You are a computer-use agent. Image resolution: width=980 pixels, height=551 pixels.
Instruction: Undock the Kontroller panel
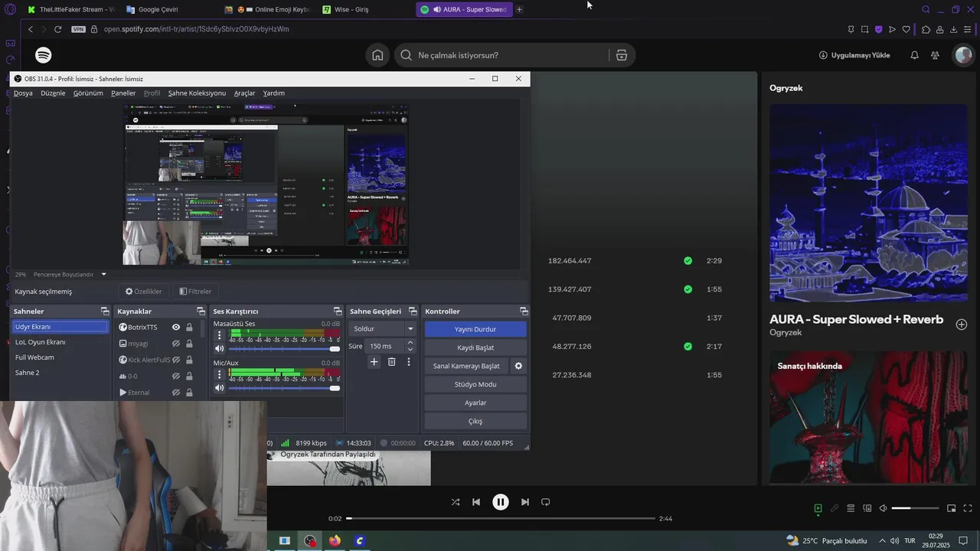524,311
